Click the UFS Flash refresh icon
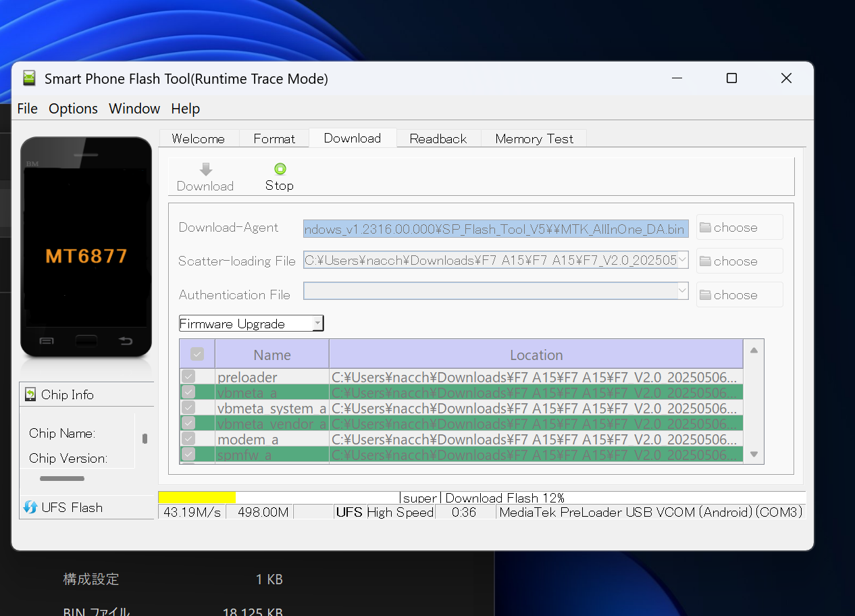Viewport: 855px width, 616px height. pos(30,507)
